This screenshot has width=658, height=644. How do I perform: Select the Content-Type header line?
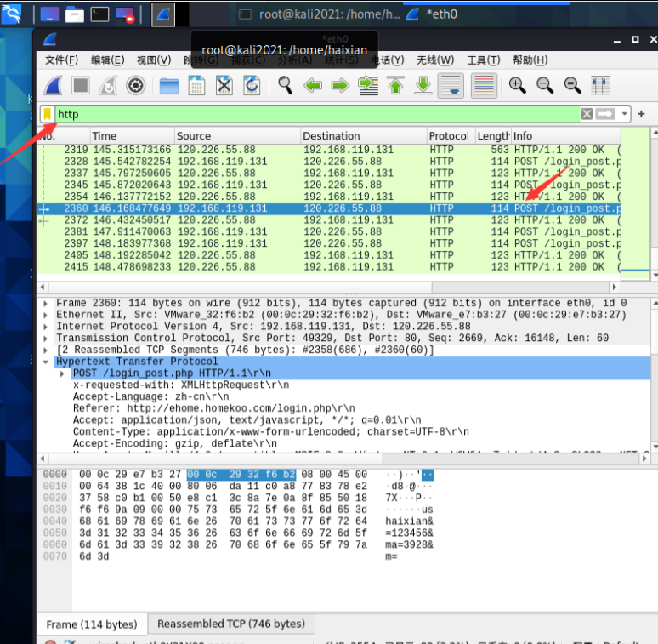tap(271, 432)
